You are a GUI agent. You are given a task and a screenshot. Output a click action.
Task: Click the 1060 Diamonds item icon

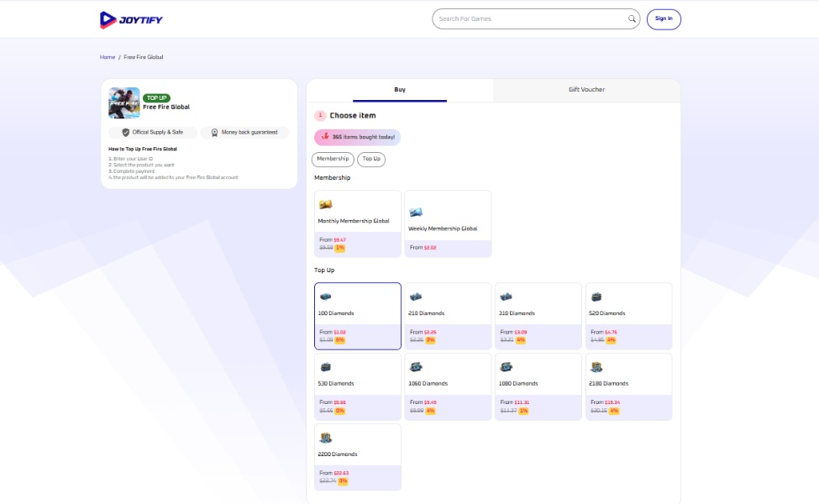point(416,367)
